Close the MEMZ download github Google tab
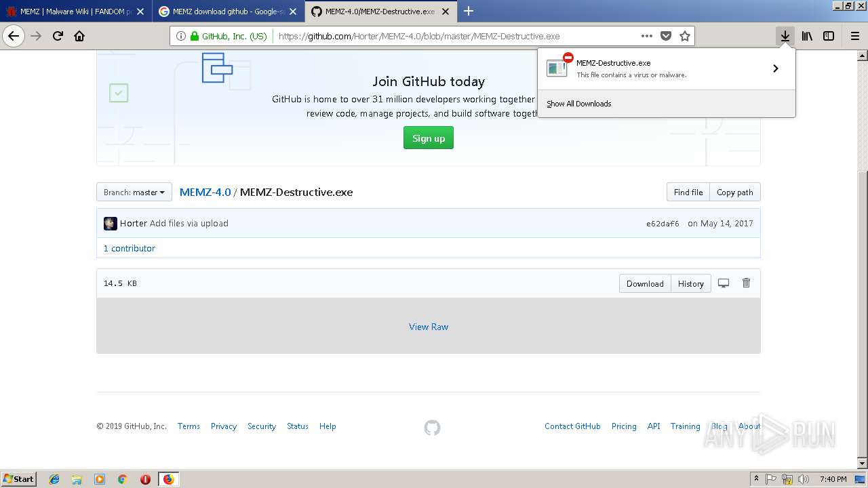The height and width of the screenshot is (488, 868). pos(293,12)
